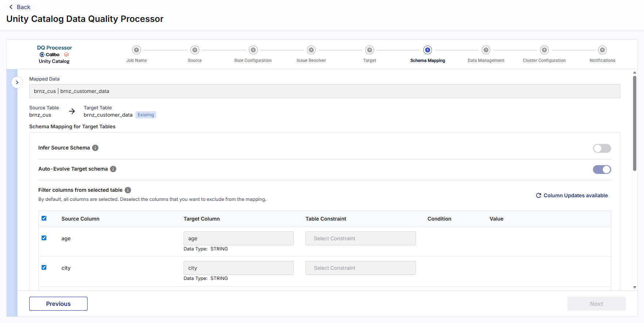644x323 pixels.
Task: Click the Next button
Action: pos(597,304)
